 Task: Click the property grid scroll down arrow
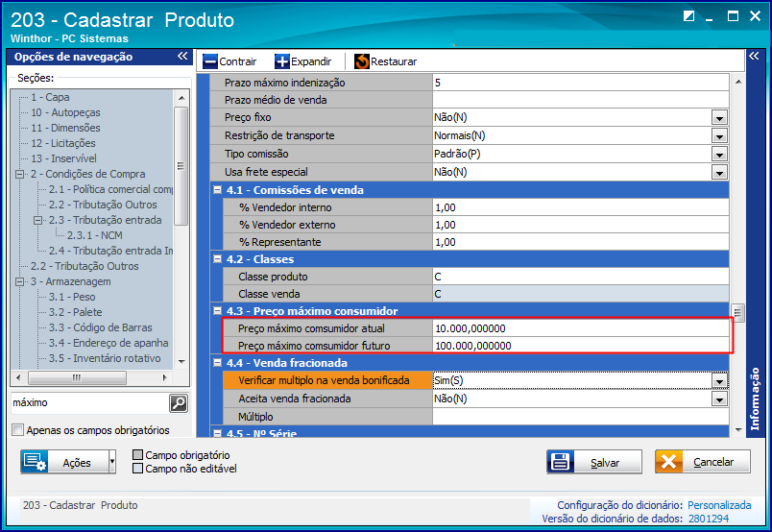738,429
